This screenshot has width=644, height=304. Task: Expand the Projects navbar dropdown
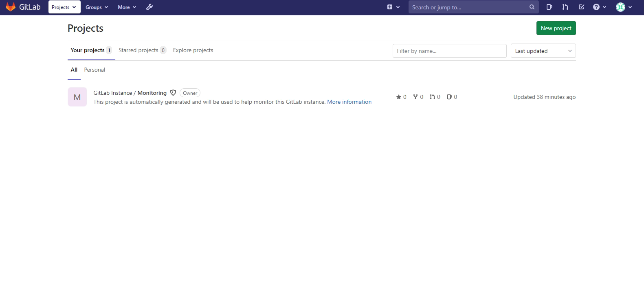tap(64, 7)
